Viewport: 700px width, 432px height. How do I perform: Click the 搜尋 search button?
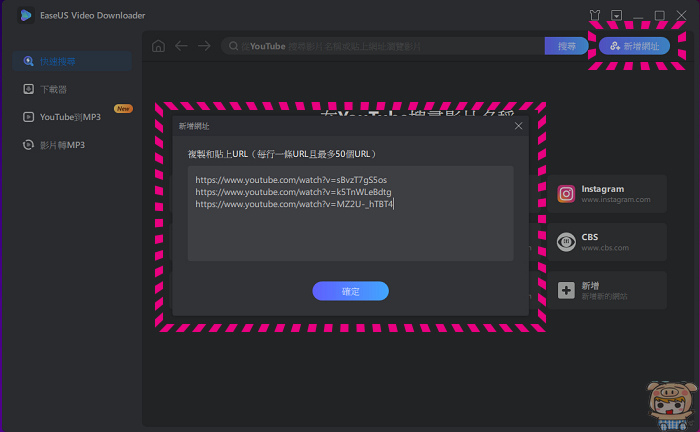pyautogui.click(x=567, y=46)
